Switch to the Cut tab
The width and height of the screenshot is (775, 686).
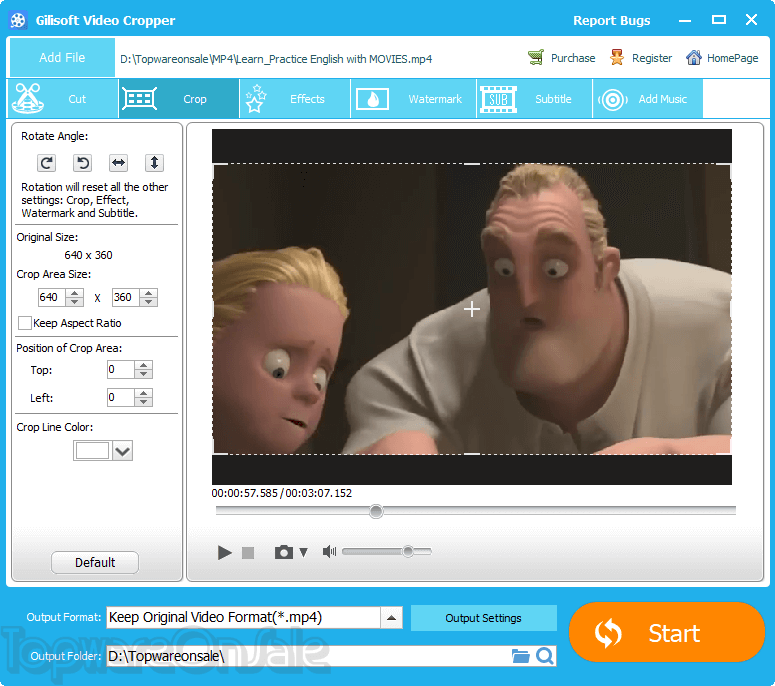63,99
